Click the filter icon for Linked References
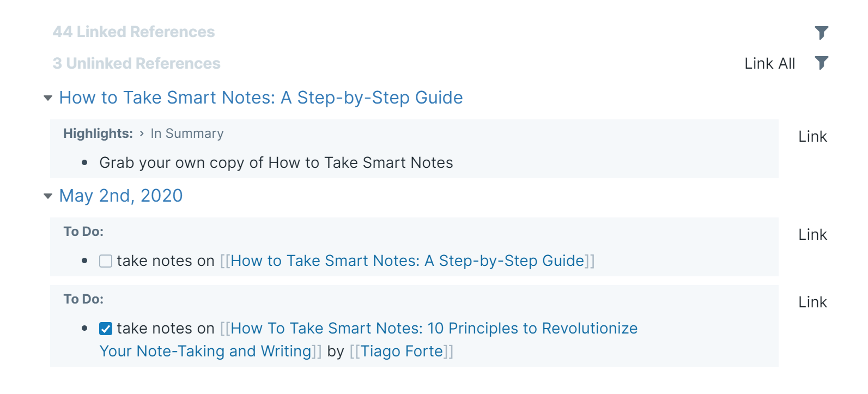Viewport: 868px width, 394px height. [821, 33]
